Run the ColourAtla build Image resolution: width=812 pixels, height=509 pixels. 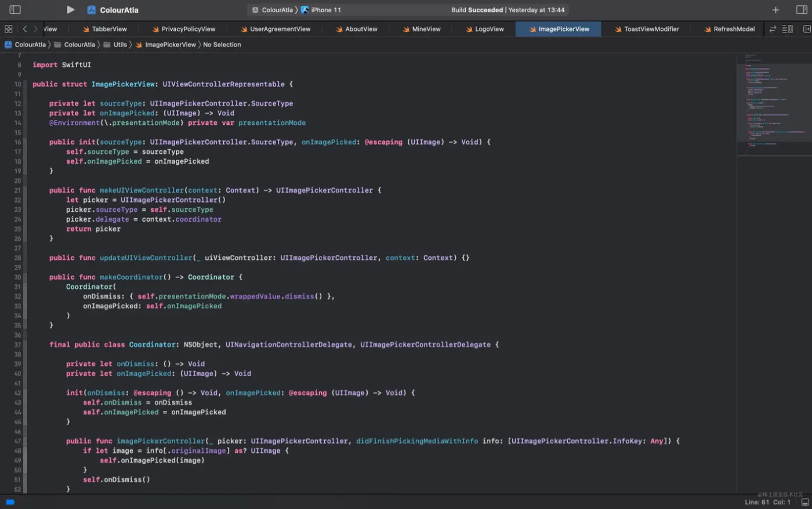(x=70, y=10)
